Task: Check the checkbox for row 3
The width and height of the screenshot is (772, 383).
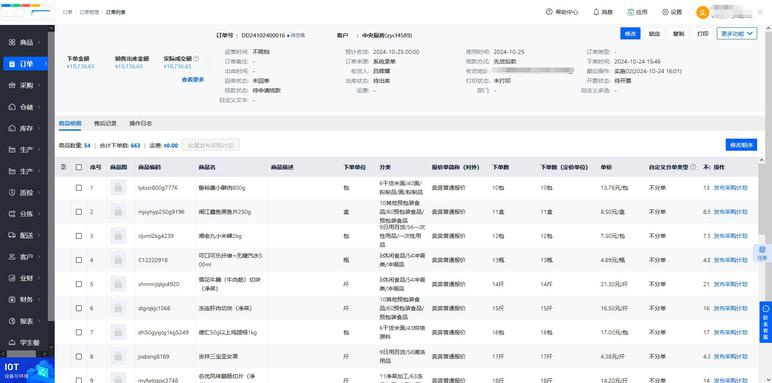Action: click(x=79, y=236)
